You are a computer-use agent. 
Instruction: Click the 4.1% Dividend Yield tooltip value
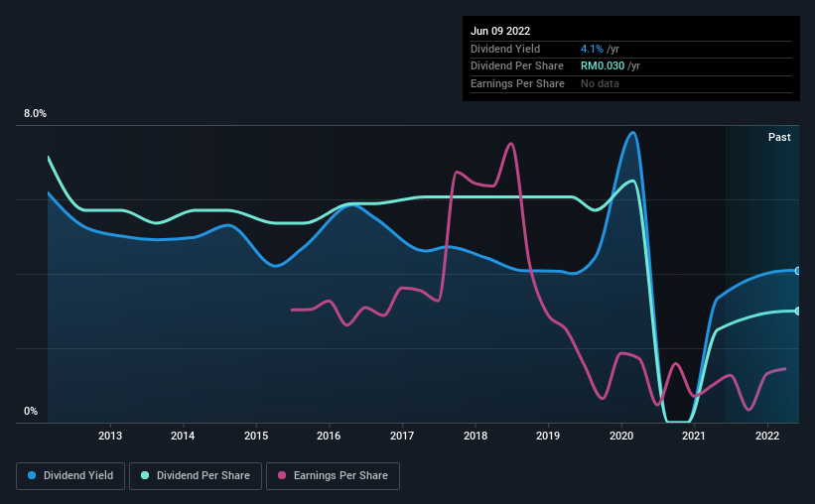(592, 49)
